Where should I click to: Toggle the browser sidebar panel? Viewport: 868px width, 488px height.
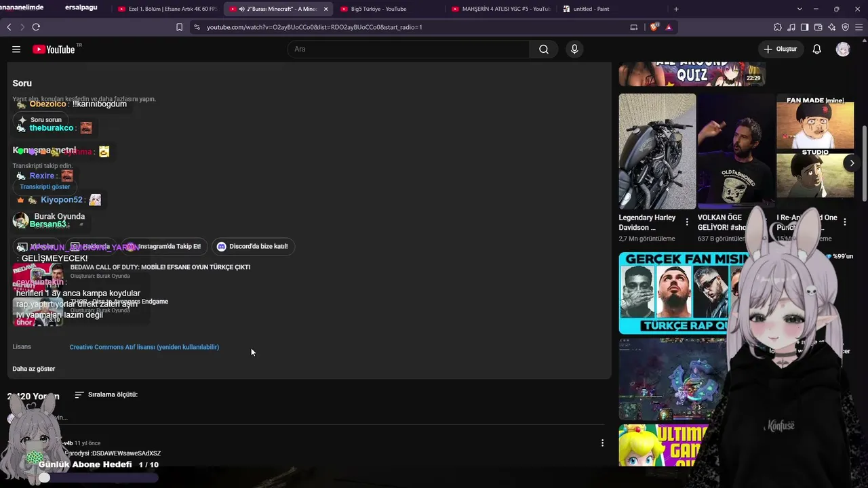[x=805, y=27]
